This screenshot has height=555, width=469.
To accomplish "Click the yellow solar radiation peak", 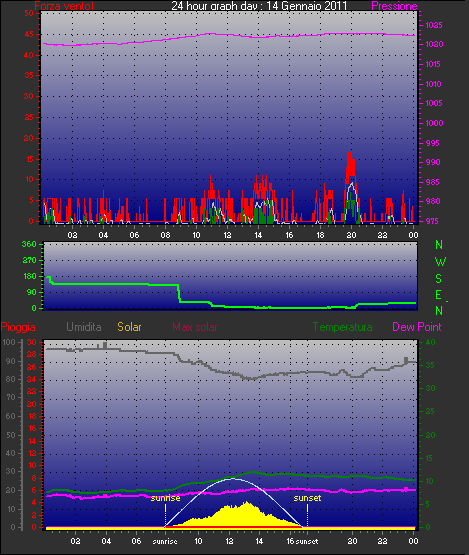I will click(246, 504).
